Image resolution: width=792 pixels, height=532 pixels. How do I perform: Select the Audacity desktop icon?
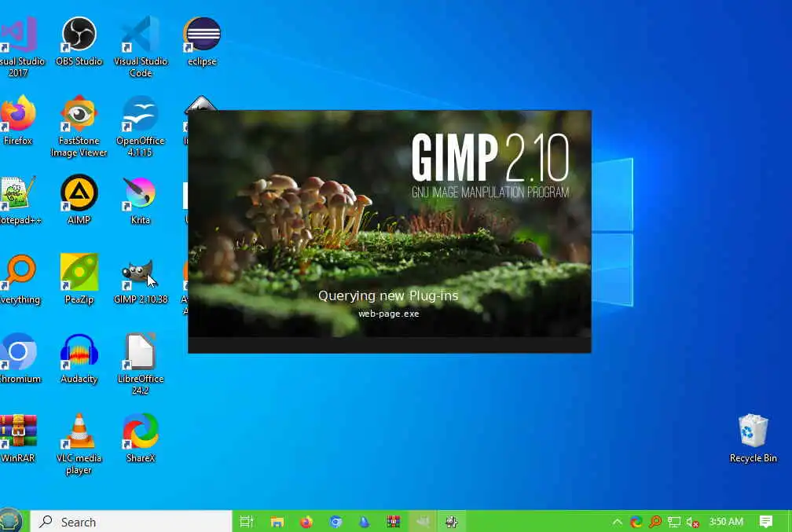click(x=79, y=358)
